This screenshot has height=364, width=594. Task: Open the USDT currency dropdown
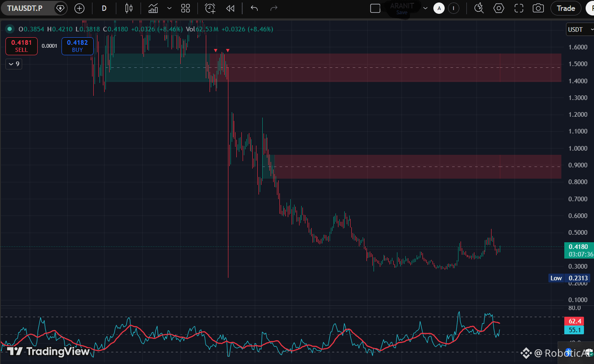(x=581, y=30)
